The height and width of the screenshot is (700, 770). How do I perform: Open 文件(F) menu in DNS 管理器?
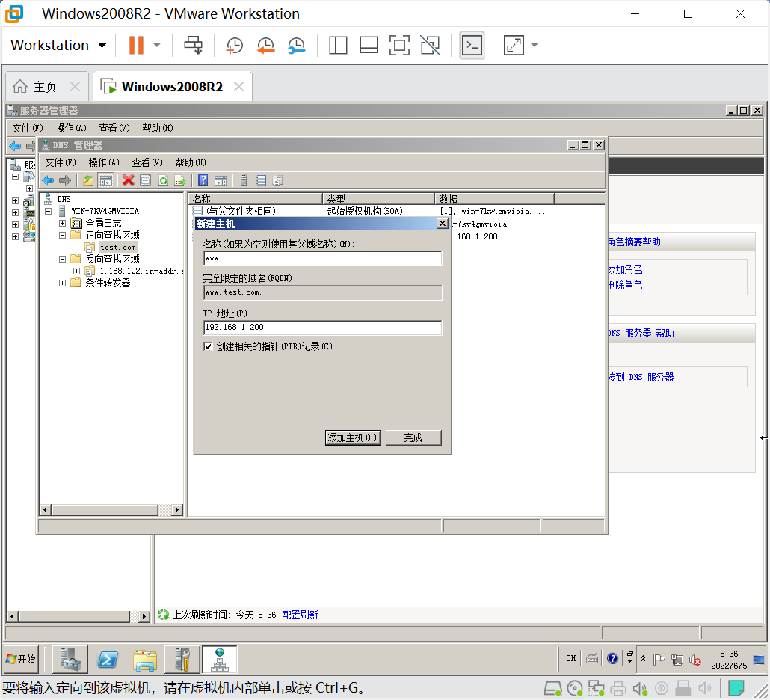pos(61,162)
